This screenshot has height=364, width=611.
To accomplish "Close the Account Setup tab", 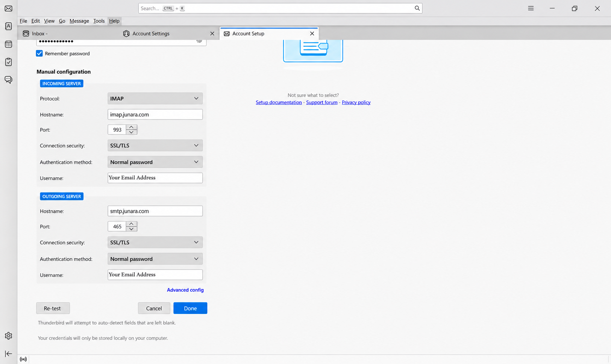I will coord(312,33).
